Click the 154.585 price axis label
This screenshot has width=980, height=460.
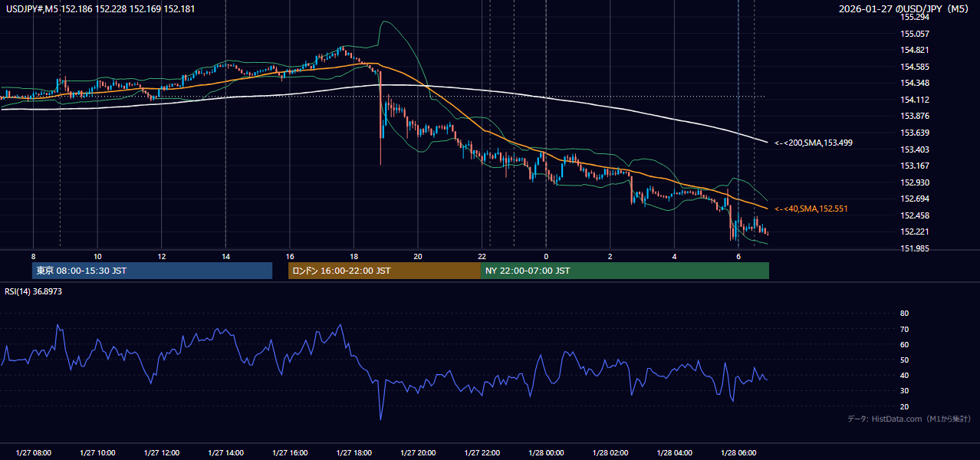coord(915,67)
